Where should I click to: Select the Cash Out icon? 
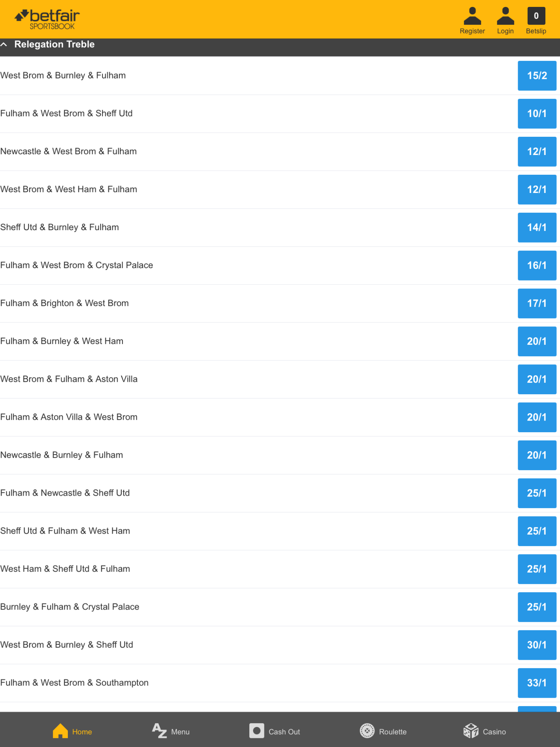(257, 731)
